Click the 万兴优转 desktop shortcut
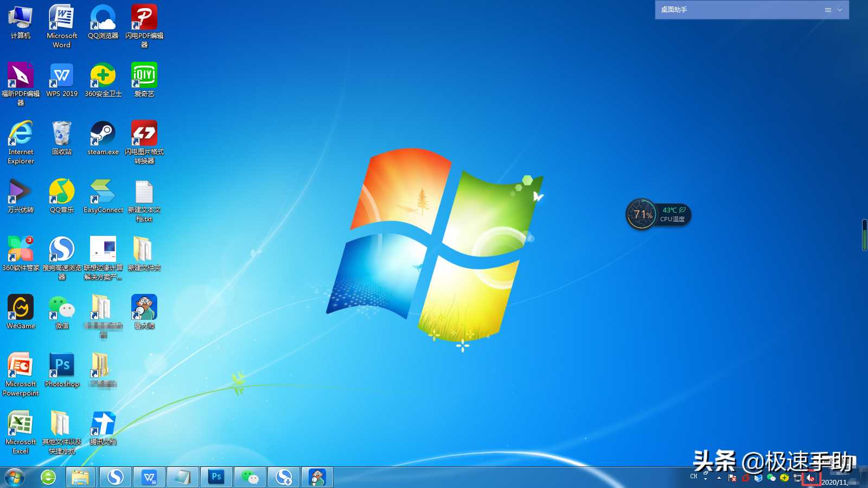Screen dimensions: 868x488 (x=21, y=196)
